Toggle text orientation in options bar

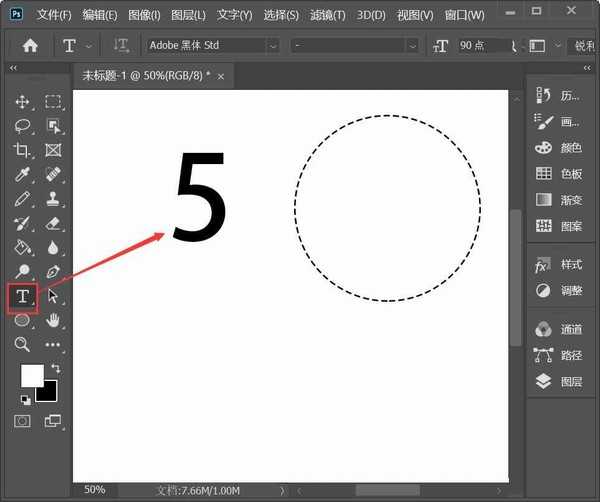(x=121, y=46)
